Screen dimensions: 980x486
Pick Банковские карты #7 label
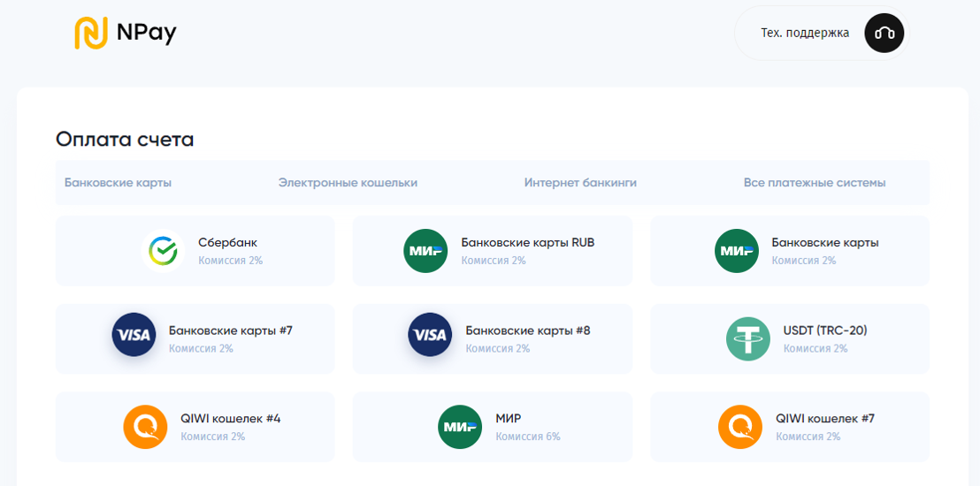click(x=231, y=330)
